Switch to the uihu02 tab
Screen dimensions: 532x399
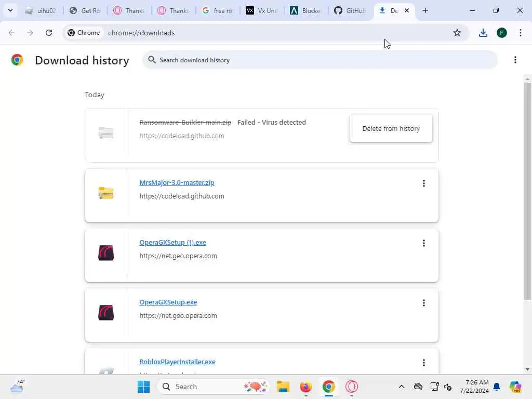(x=41, y=10)
